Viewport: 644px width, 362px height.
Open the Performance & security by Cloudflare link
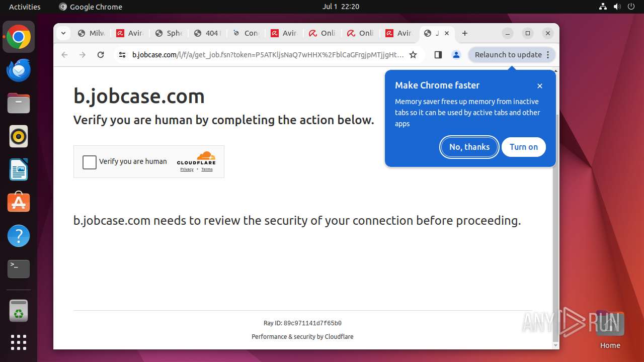tap(302, 337)
